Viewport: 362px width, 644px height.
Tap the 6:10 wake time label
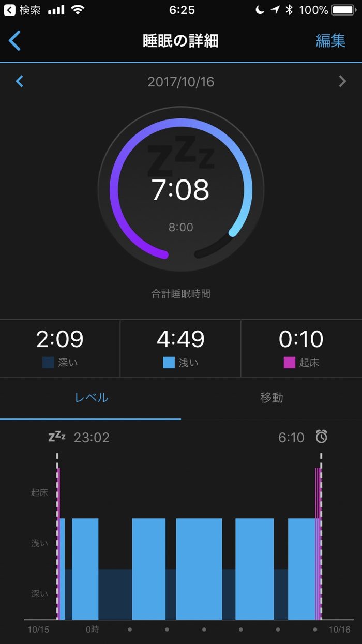(x=291, y=438)
